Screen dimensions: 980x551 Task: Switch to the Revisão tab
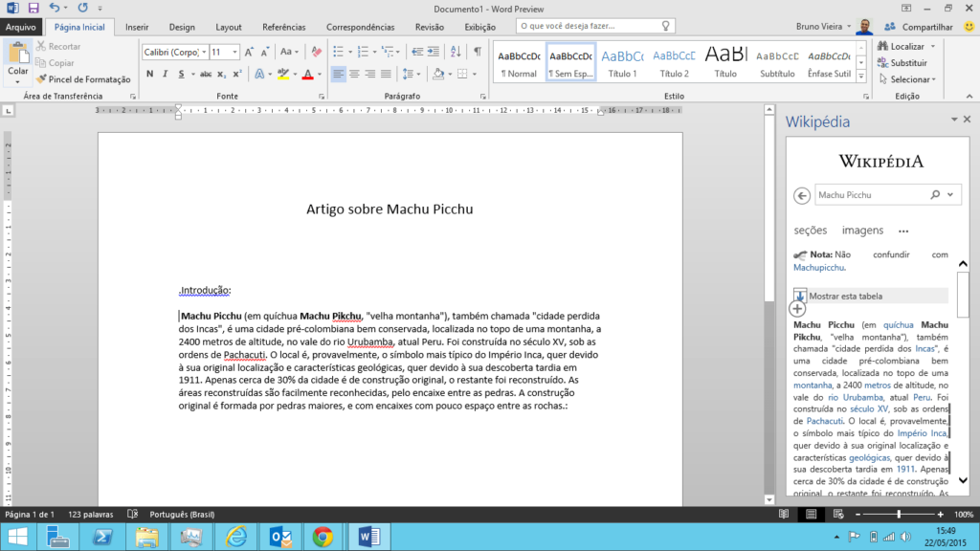[x=430, y=27]
